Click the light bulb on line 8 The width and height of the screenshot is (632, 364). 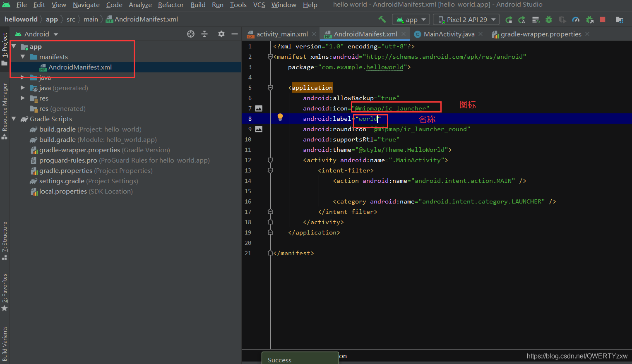280,117
